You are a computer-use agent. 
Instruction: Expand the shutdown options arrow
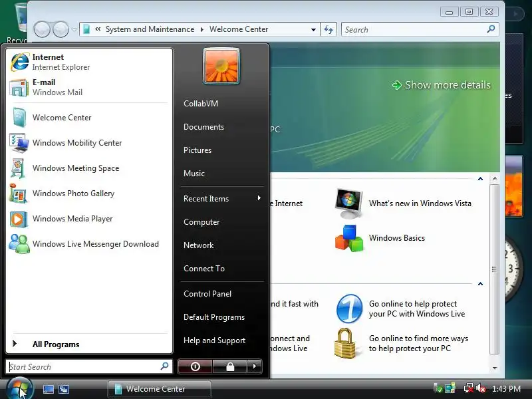(255, 366)
